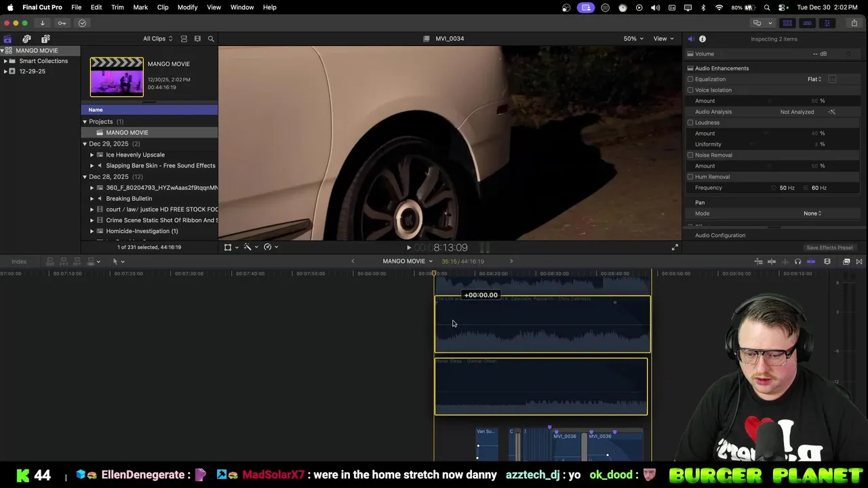The width and height of the screenshot is (868, 488).
Task: Open the Transform tool menu in viewer
Action: (x=231, y=247)
